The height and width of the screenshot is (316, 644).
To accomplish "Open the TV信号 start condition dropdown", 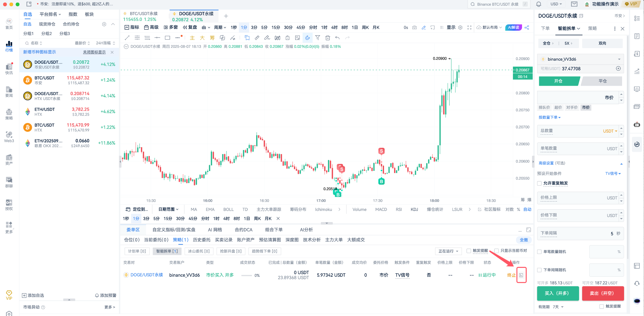I will (613, 173).
